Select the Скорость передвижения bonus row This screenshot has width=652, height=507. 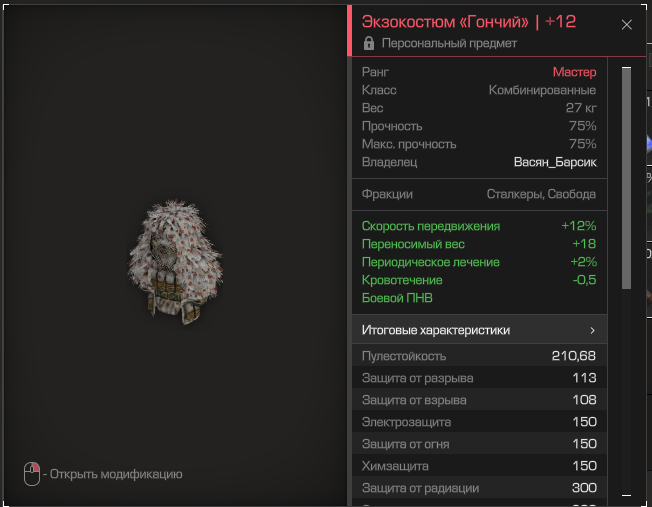coord(479,226)
